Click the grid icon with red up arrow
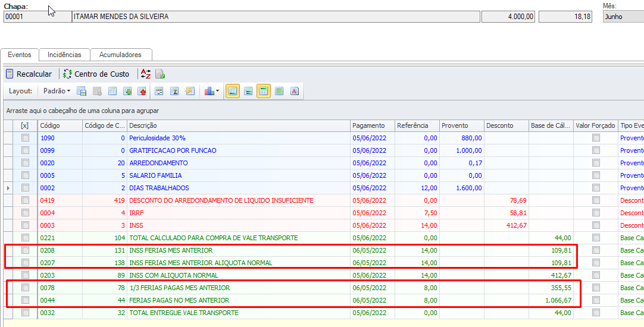 [142, 91]
